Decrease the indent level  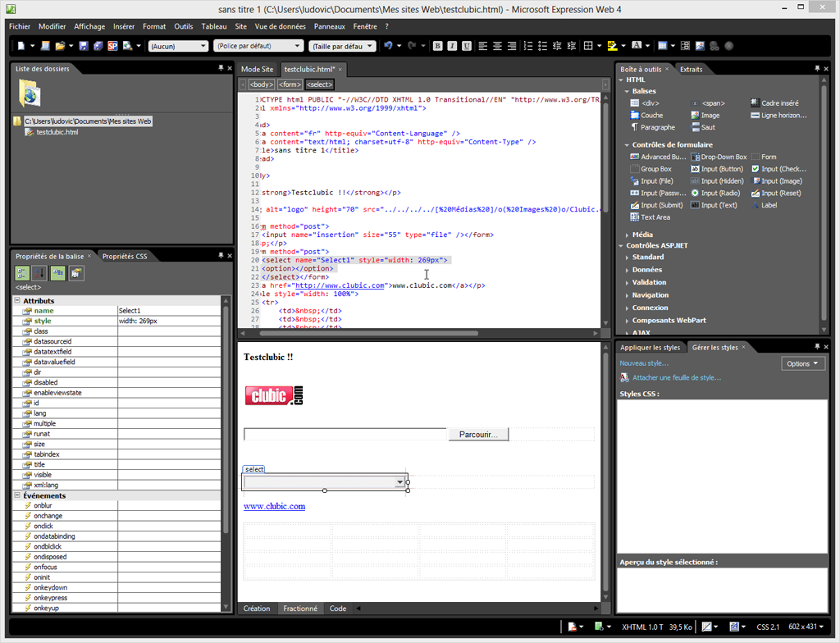[x=557, y=46]
